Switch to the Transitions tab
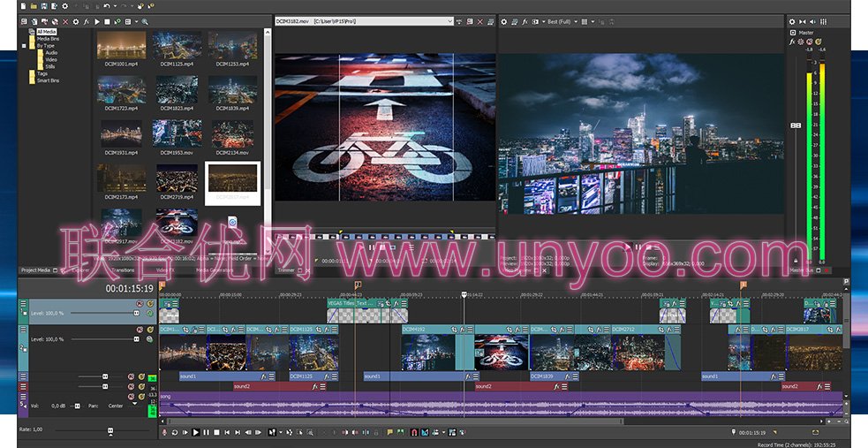This screenshot has height=448, width=868. tap(123, 270)
